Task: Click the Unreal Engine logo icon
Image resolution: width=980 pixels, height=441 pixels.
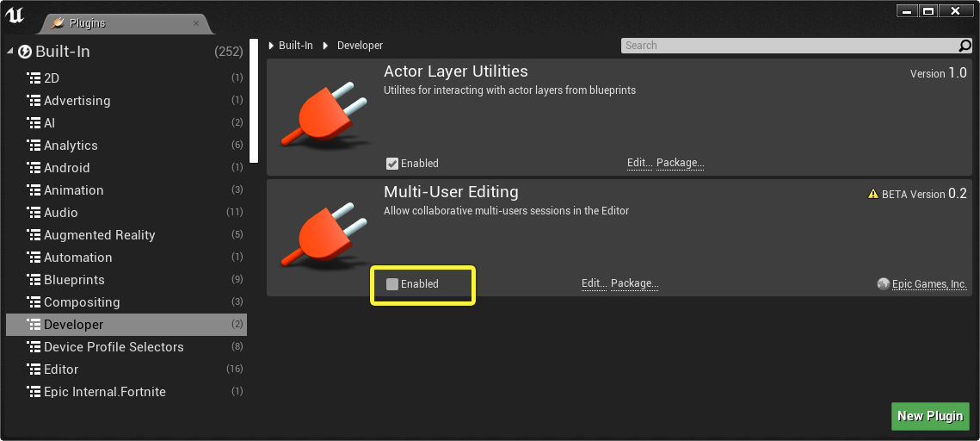Action: pos(15,15)
